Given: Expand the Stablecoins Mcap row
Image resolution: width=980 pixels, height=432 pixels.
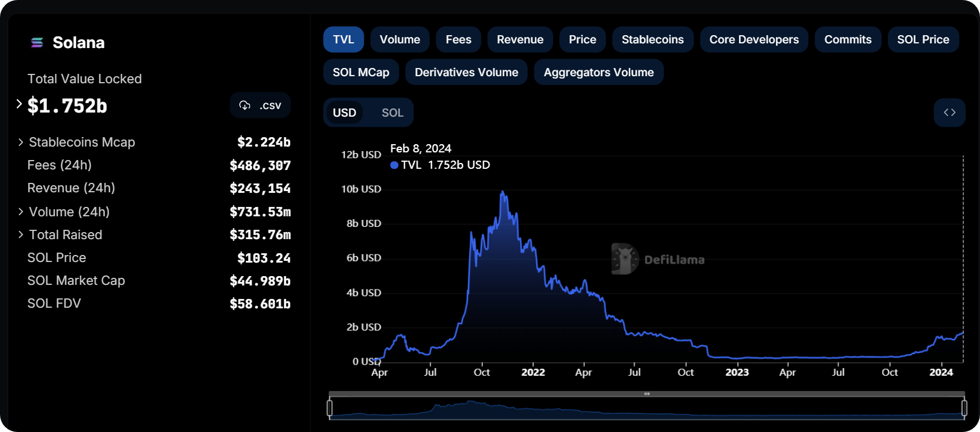Looking at the screenshot, I should point(21,142).
